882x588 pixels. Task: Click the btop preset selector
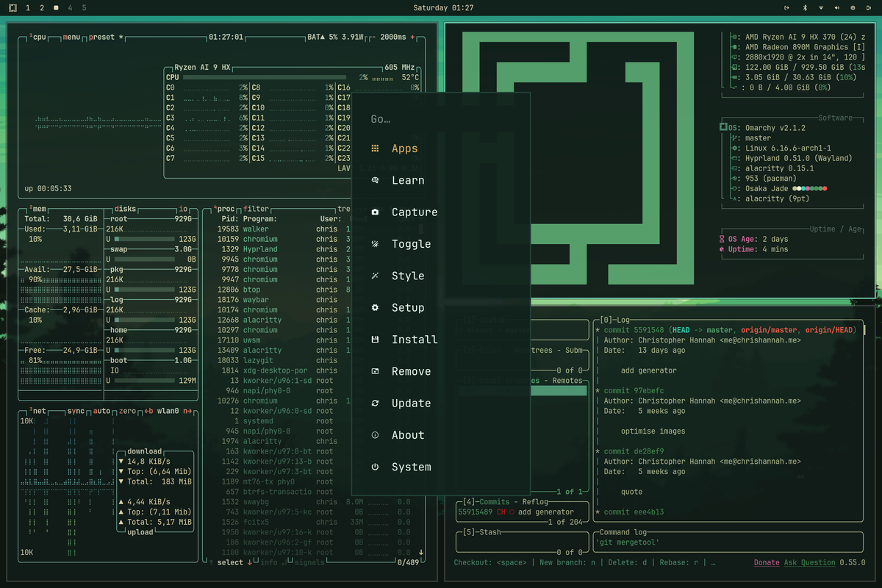[x=107, y=37]
